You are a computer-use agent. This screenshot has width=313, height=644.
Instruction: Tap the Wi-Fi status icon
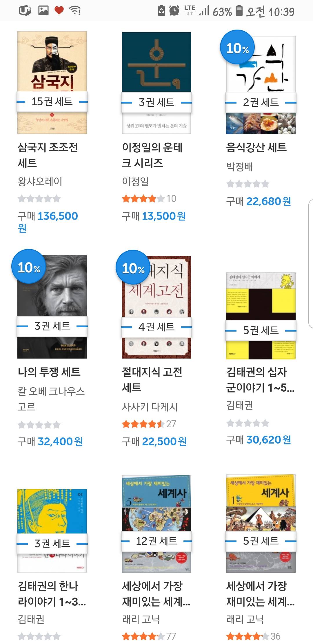point(75,11)
